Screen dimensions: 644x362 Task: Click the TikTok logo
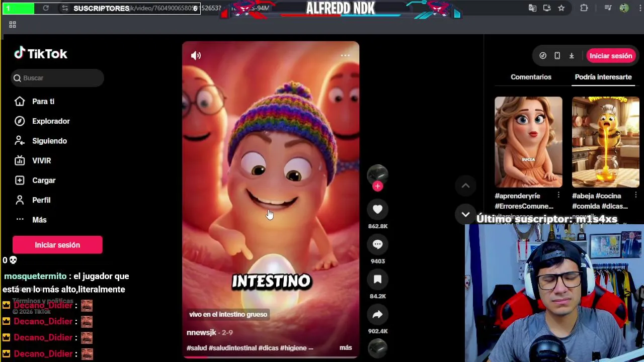tap(41, 53)
